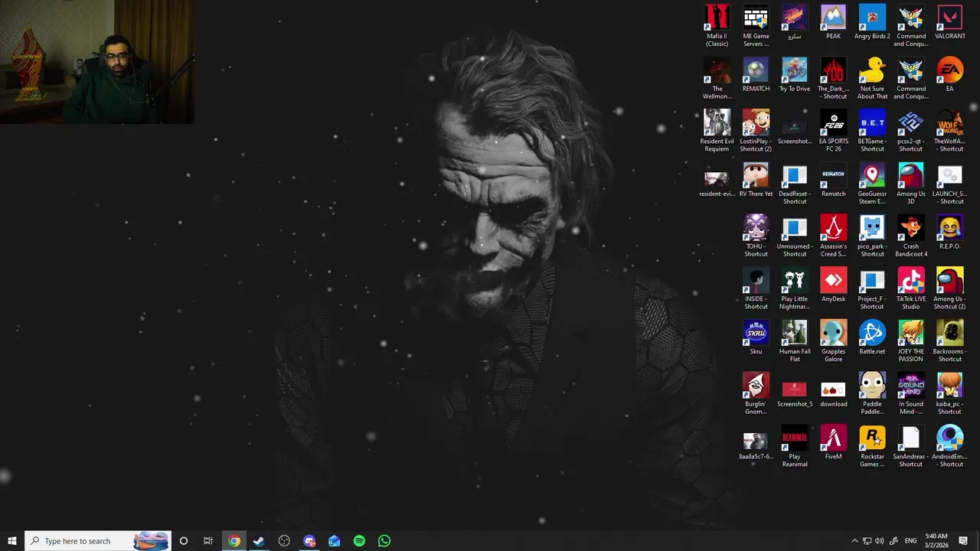This screenshot has width=980, height=551.
Task: Open the BETGame - Shortcut icon
Action: tap(872, 130)
